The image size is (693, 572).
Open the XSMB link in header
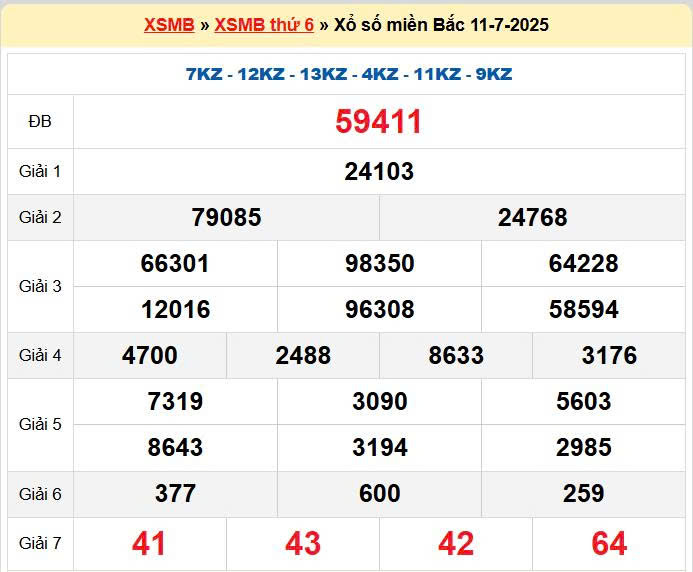[x=169, y=25]
